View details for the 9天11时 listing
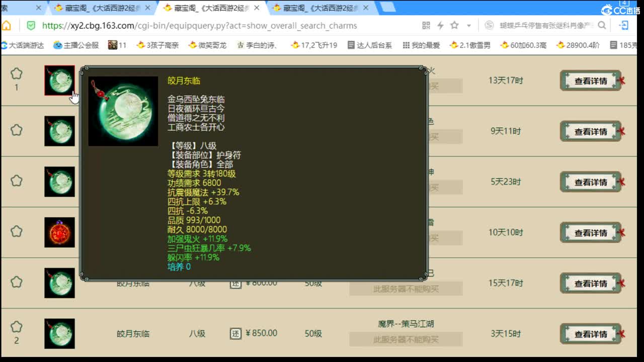Screen dimensions: 644x362 coord(591,132)
